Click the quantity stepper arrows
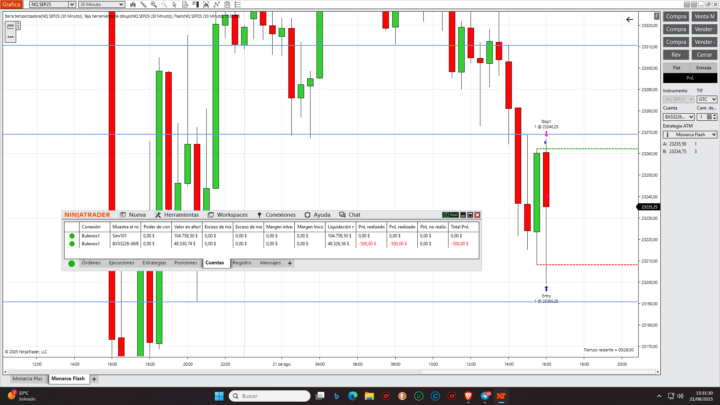The width and height of the screenshot is (720, 405). [x=714, y=117]
